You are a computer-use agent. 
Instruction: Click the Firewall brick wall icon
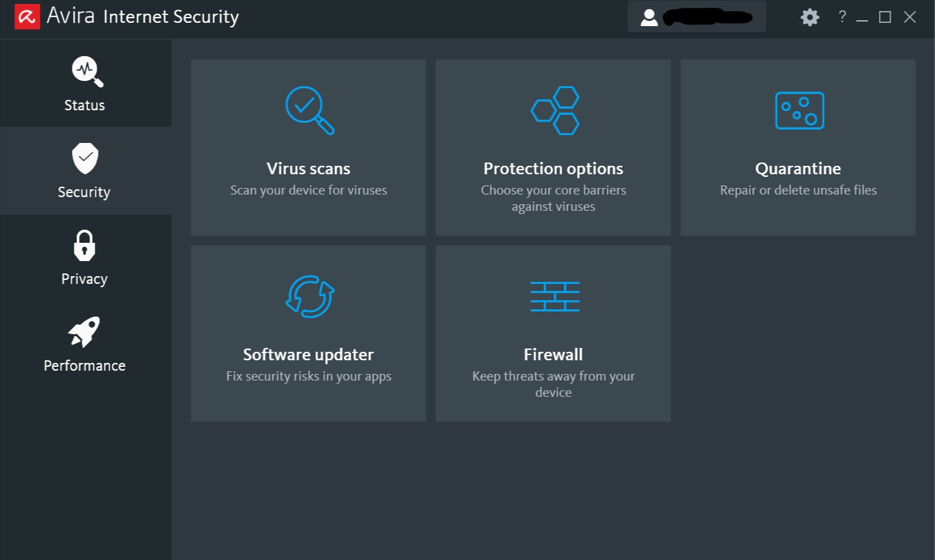click(x=555, y=296)
